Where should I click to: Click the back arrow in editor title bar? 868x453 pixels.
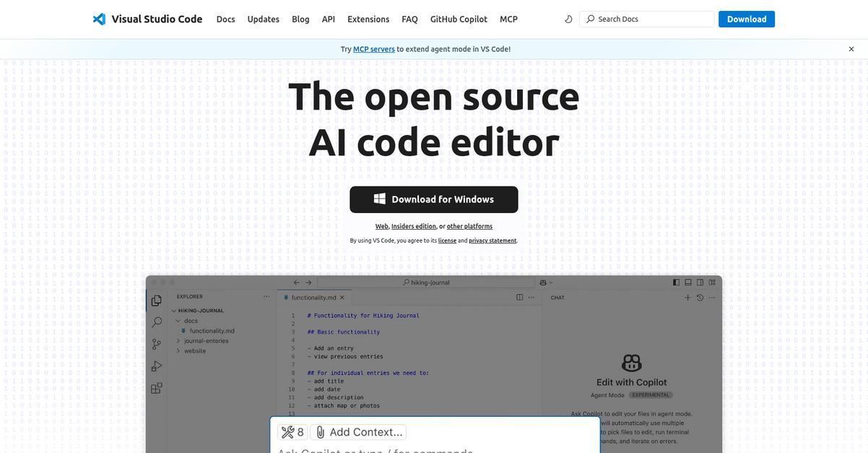pos(296,282)
